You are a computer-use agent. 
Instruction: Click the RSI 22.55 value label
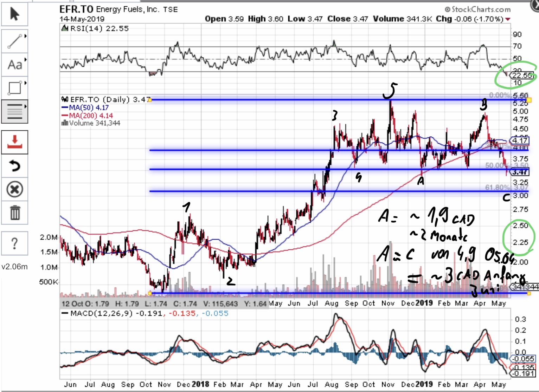pos(522,76)
